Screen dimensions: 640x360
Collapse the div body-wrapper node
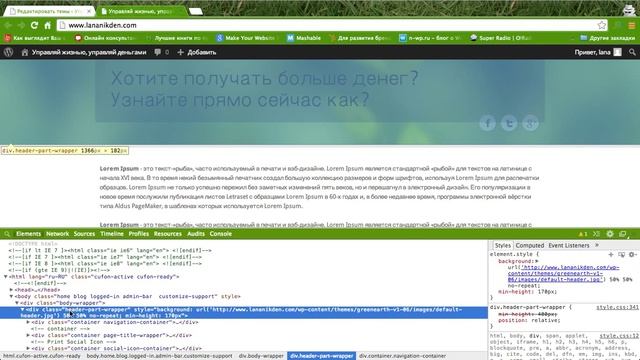point(17,303)
